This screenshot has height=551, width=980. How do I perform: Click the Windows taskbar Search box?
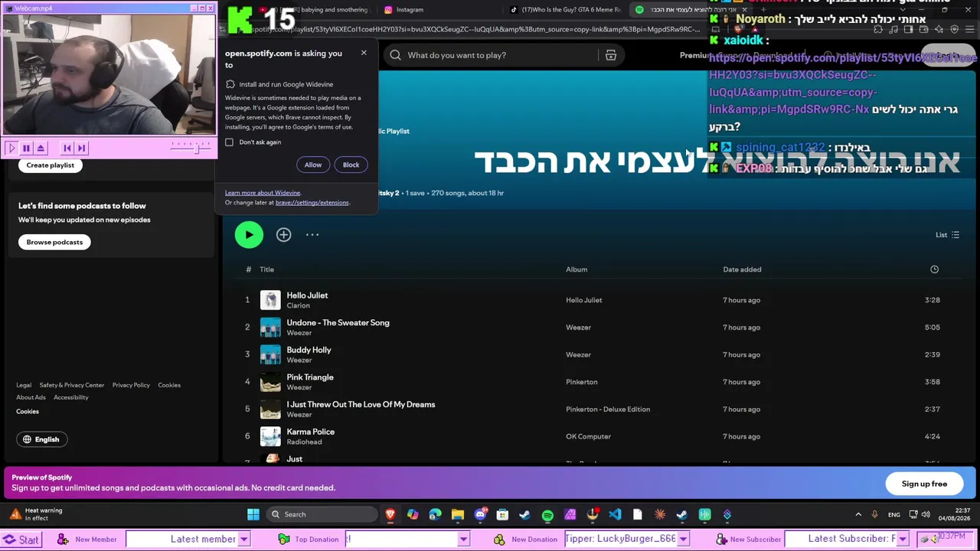coord(322,514)
